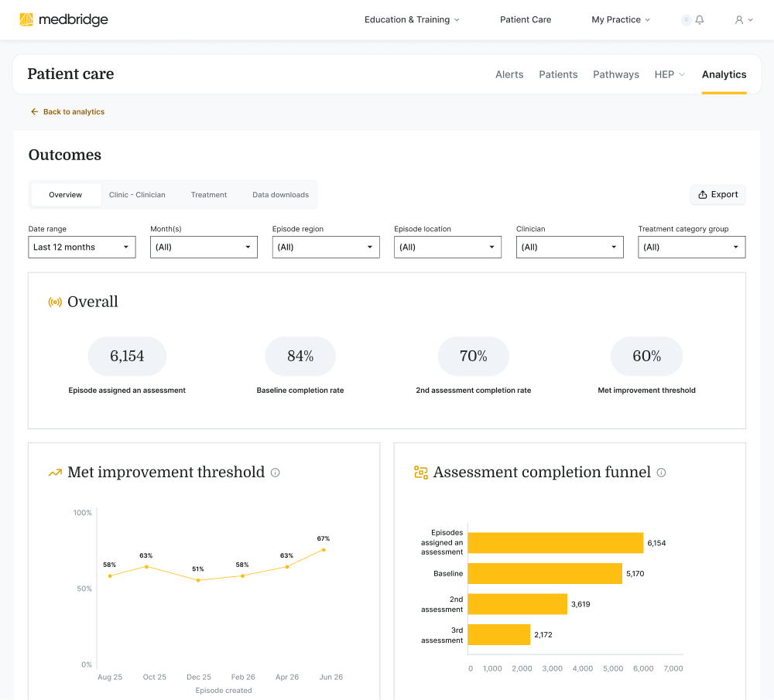
Task: Switch to the Pathways tab
Action: 615,74
